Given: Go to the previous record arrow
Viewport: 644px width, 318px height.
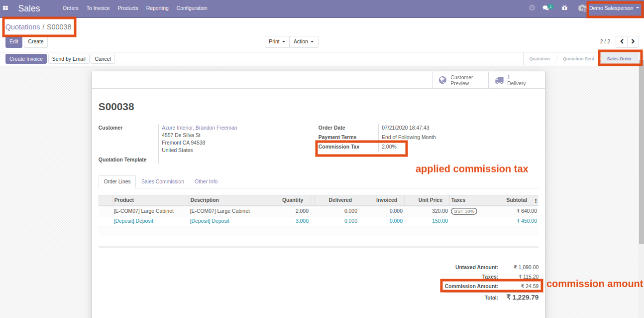Looking at the screenshot, I should 622,41.
